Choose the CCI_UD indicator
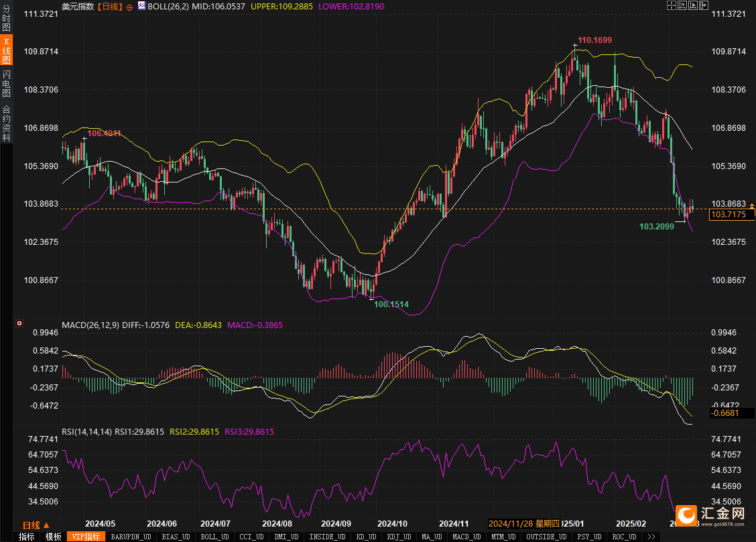Viewport: 756px width, 542px height. click(x=252, y=537)
